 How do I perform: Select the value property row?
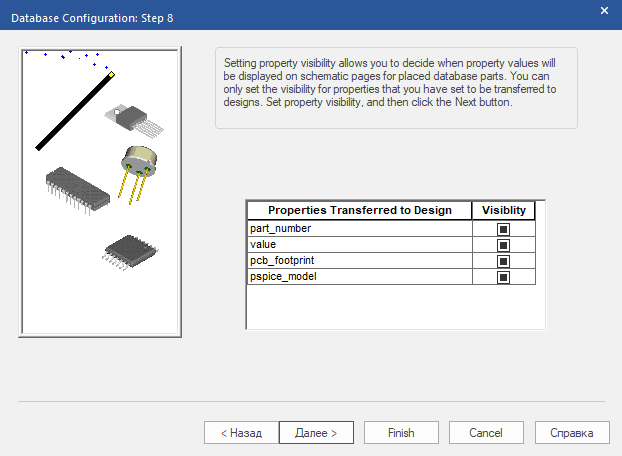359,245
